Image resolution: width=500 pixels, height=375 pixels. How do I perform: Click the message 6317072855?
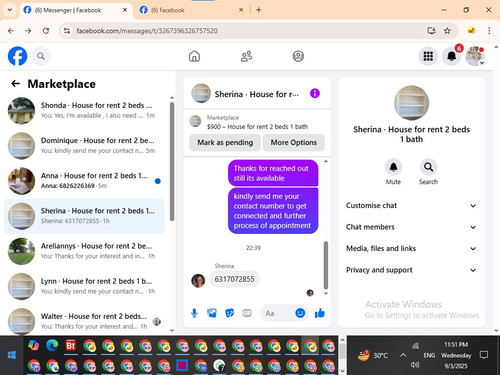[234, 279]
